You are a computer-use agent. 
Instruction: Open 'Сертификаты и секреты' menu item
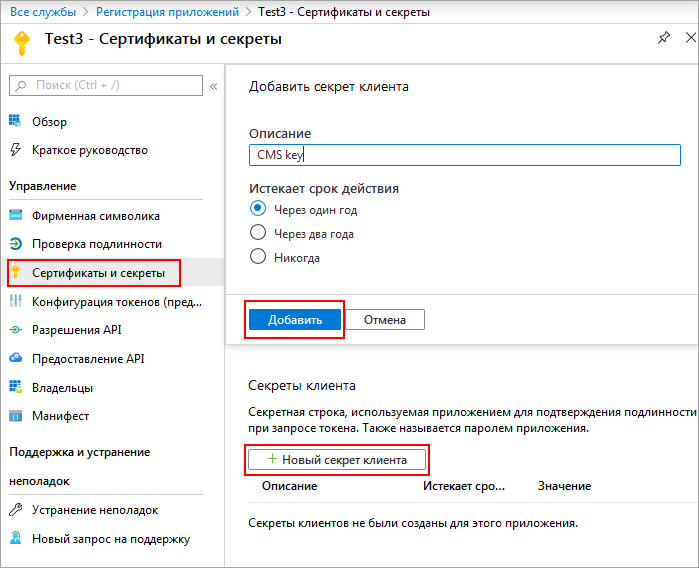pyautogui.click(x=98, y=273)
